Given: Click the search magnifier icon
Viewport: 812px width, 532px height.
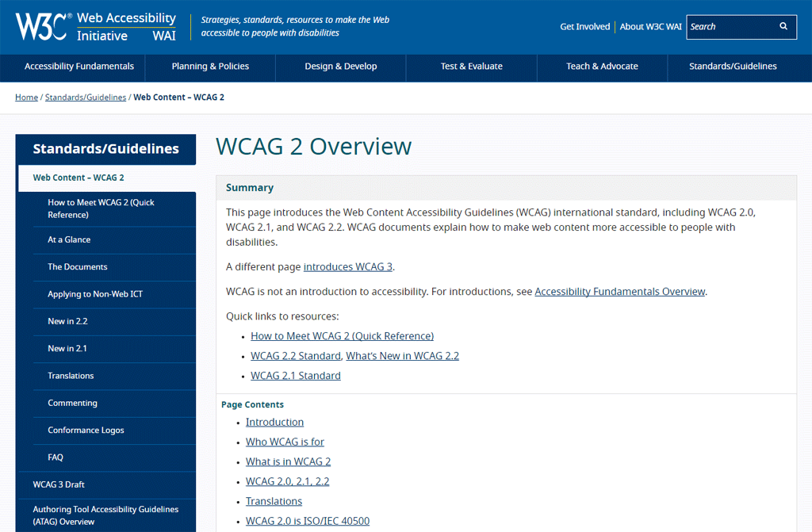Looking at the screenshot, I should [783, 26].
